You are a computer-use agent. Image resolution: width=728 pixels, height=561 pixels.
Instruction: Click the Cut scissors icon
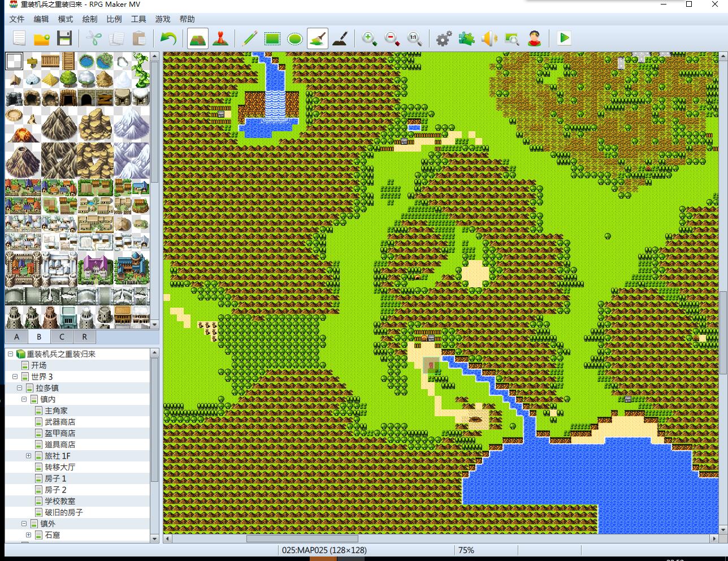94,38
